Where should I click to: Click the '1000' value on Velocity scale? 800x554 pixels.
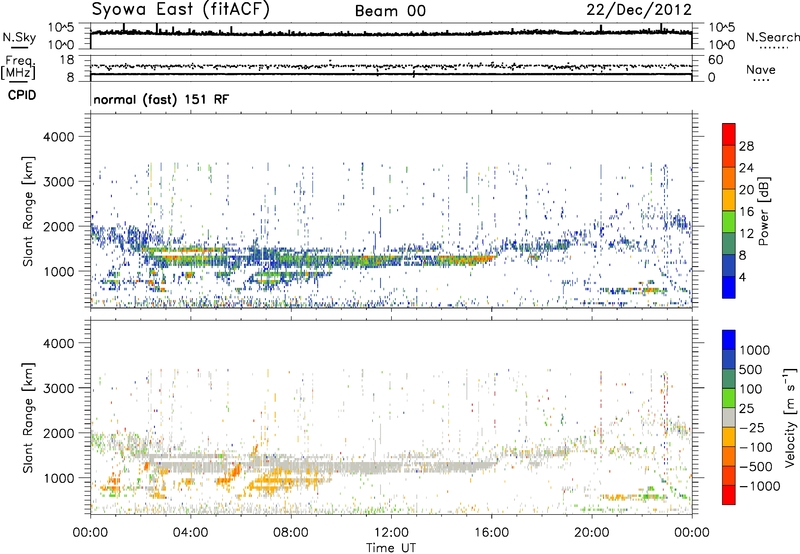click(x=755, y=350)
